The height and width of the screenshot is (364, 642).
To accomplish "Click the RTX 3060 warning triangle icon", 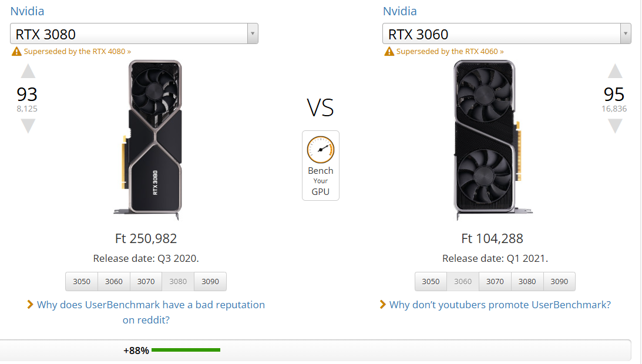I will pyautogui.click(x=389, y=52).
